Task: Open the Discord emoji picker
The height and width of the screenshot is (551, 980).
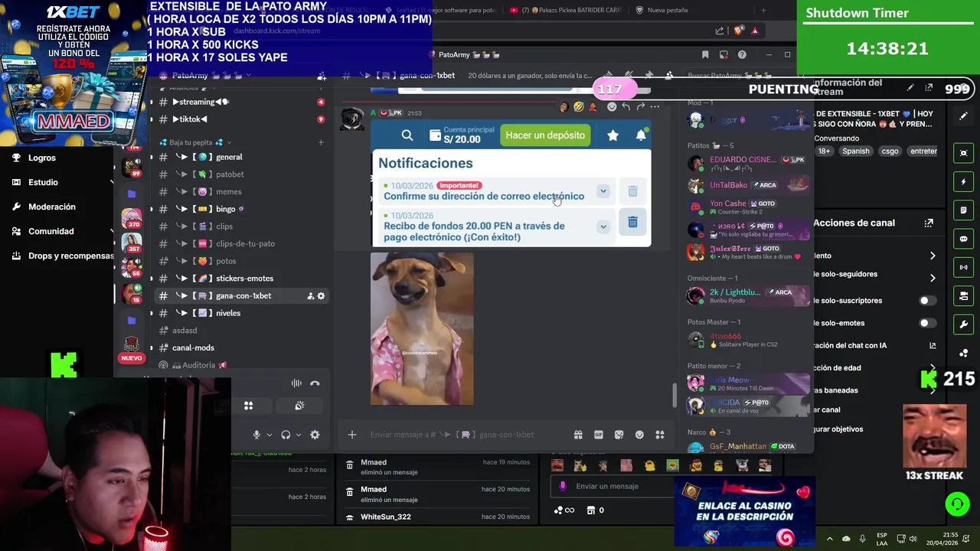Action: click(639, 435)
